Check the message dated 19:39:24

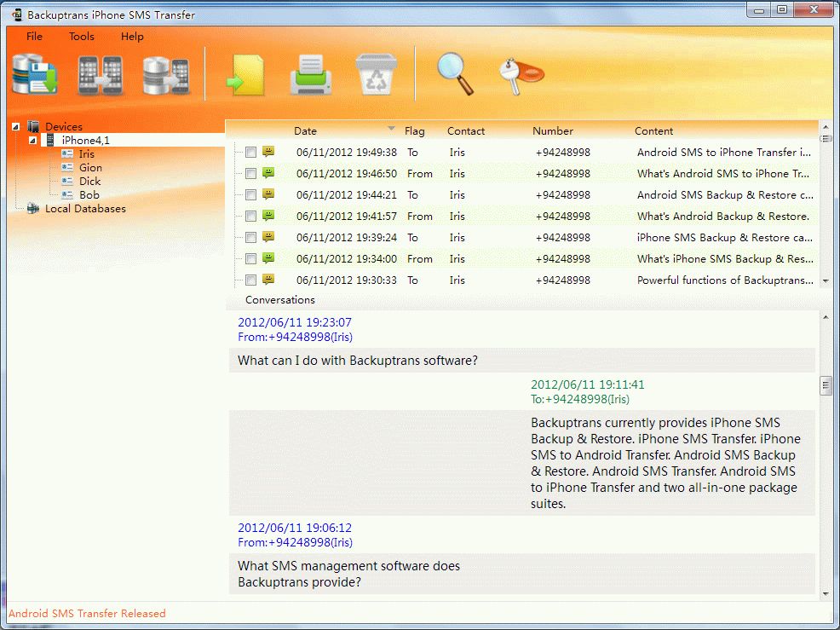pyautogui.click(x=250, y=238)
